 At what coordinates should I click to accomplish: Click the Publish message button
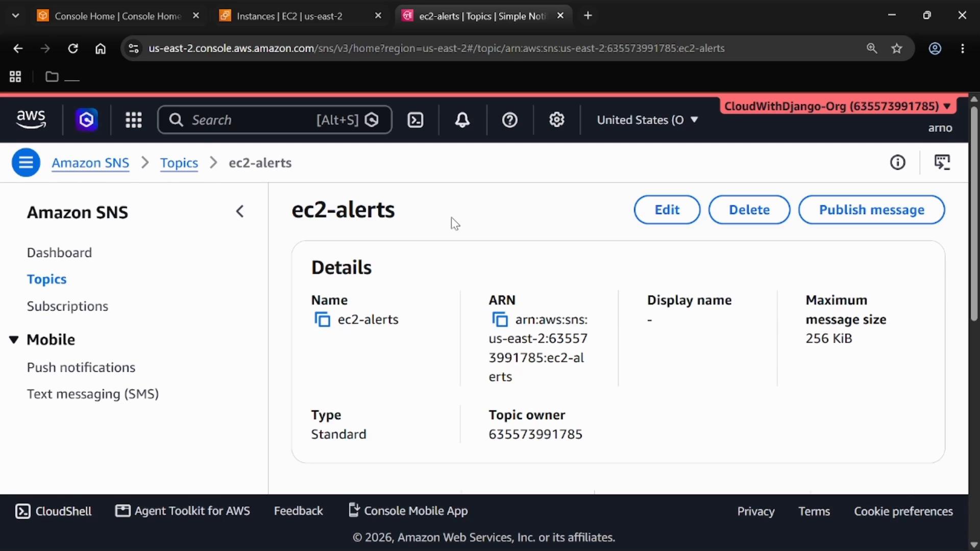[x=872, y=210]
